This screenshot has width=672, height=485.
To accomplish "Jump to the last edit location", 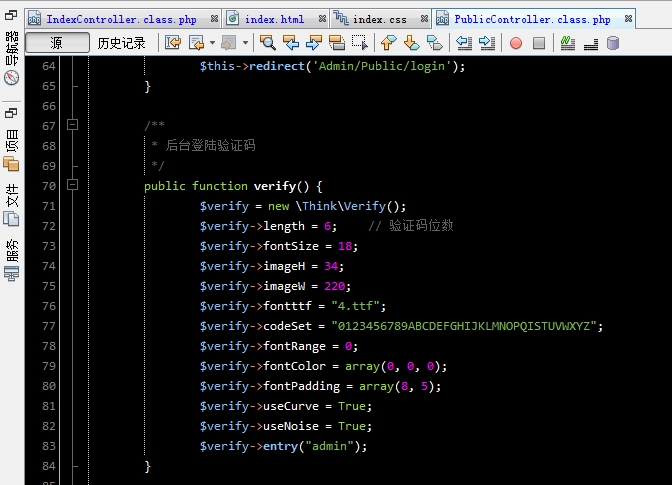I will pyautogui.click(x=173, y=42).
